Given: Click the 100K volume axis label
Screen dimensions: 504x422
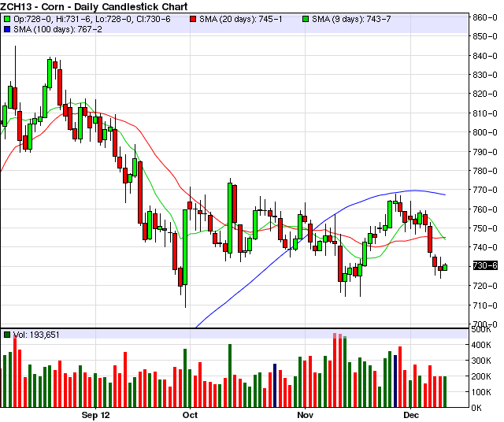Looking at the screenshot, I should [481, 392].
